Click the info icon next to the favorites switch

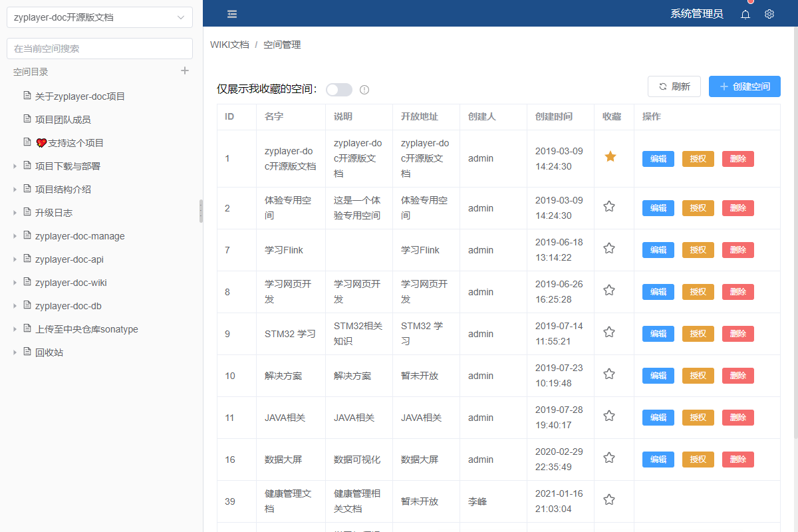pos(364,90)
